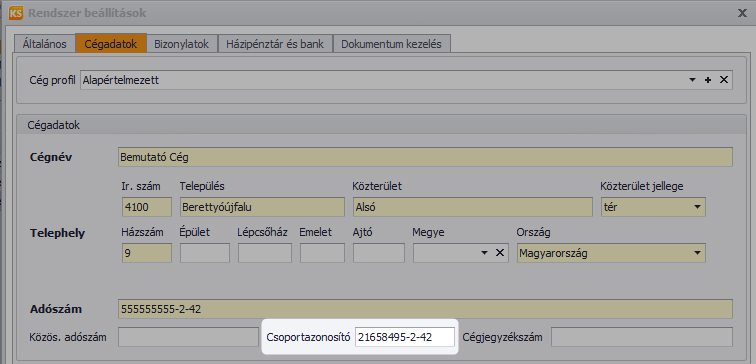Open the Megye dropdown arrow
This screenshot has height=364, width=756.
point(485,253)
